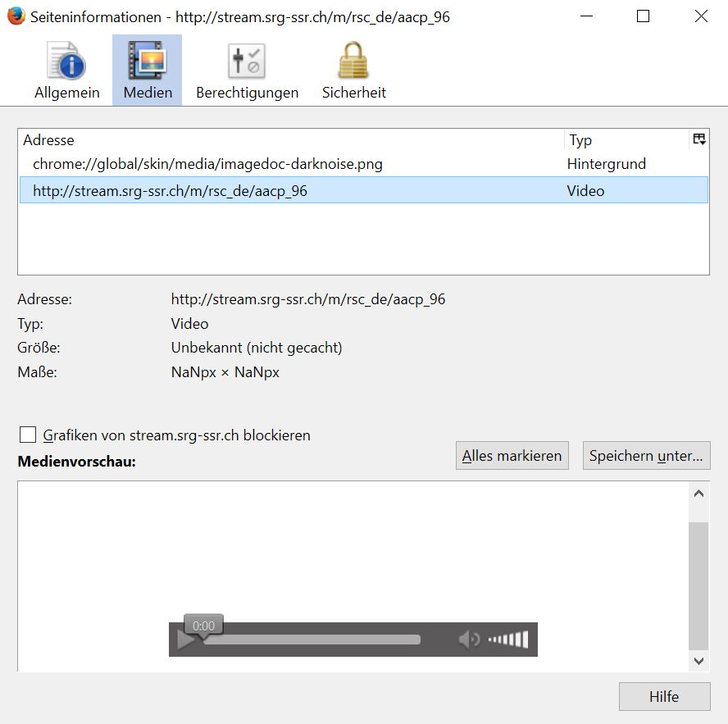Click the Hilfe button
The width and height of the screenshot is (728, 724).
pos(664,697)
